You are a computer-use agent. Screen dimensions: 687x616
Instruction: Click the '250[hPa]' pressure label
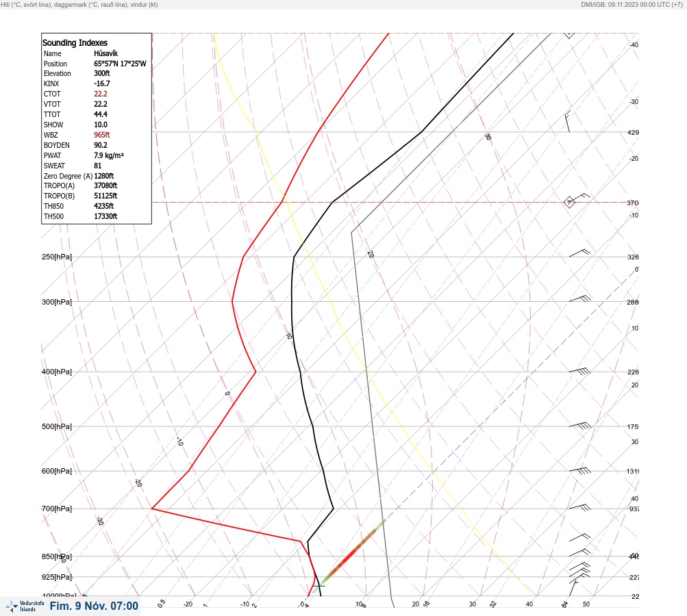pyautogui.click(x=57, y=257)
